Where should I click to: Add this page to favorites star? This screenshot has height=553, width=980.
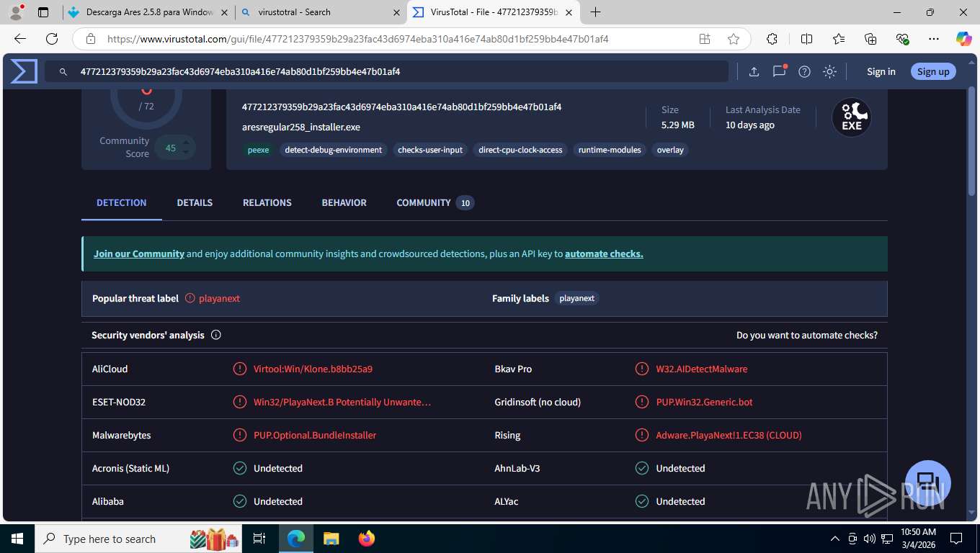734,39
